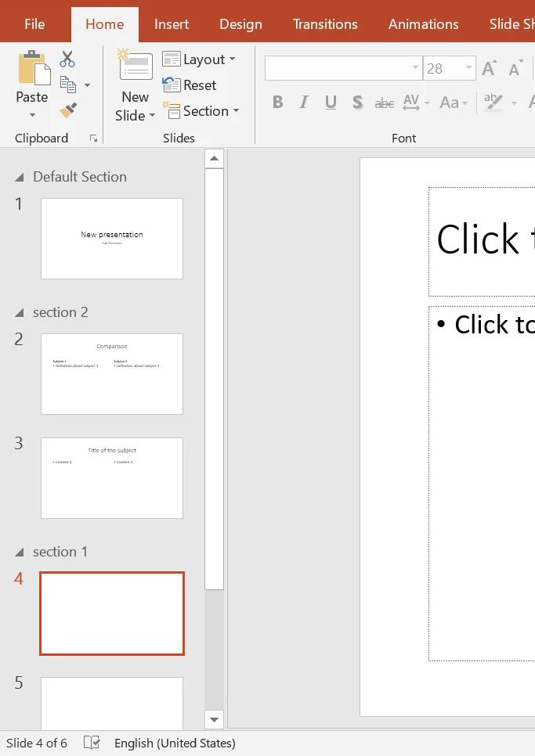Click the text highlight color icon

pyautogui.click(x=493, y=103)
